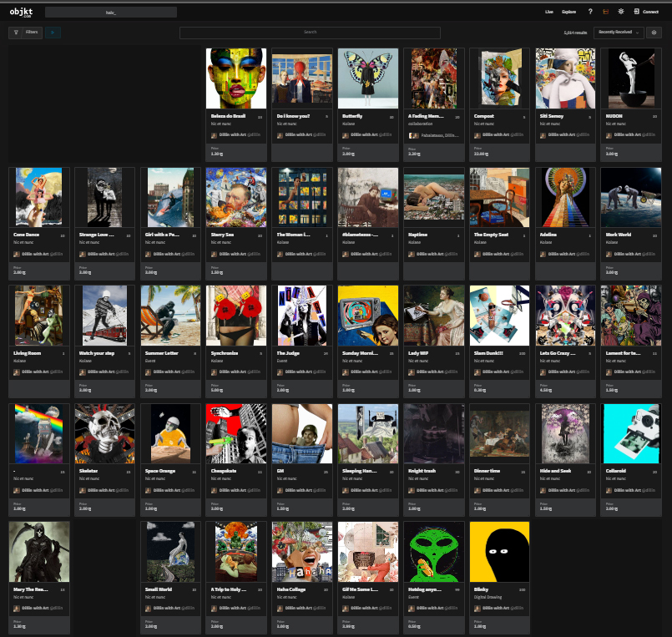The height and width of the screenshot is (637, 672).
Task: Click the Naptime title link
Action: click(418, 235)
